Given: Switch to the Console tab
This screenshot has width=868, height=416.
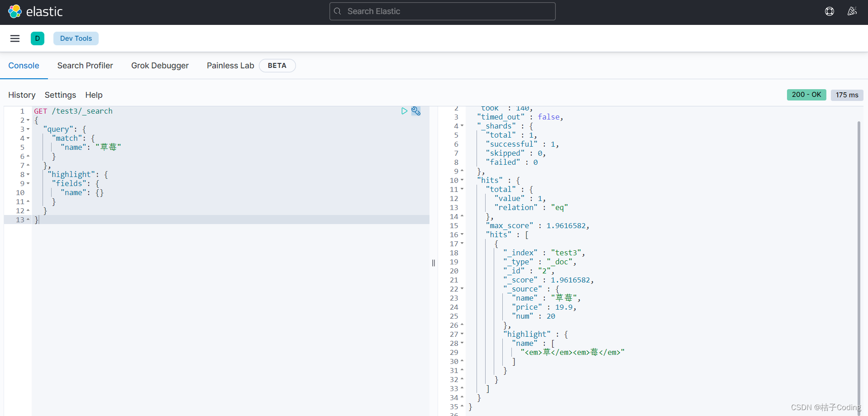Looking at the screenshot, I should tap(24, 66).
